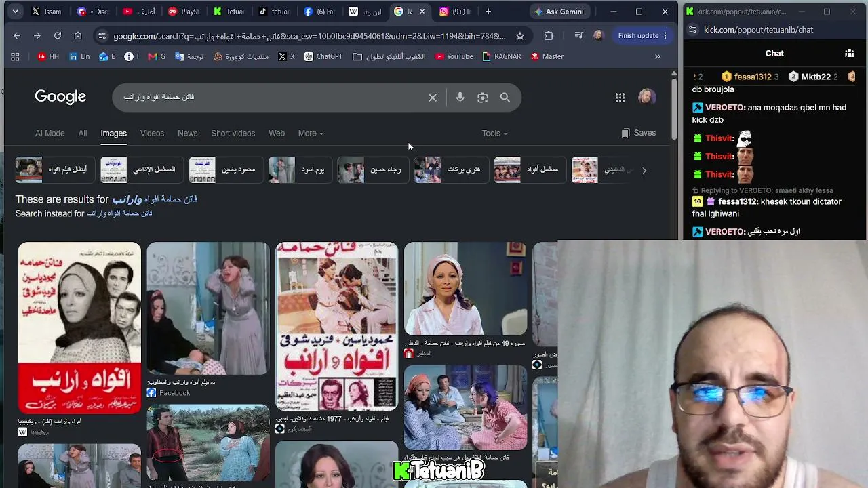Search by image with the Lens camera icon
868x488 pixels.
click(x=483, y=98)
